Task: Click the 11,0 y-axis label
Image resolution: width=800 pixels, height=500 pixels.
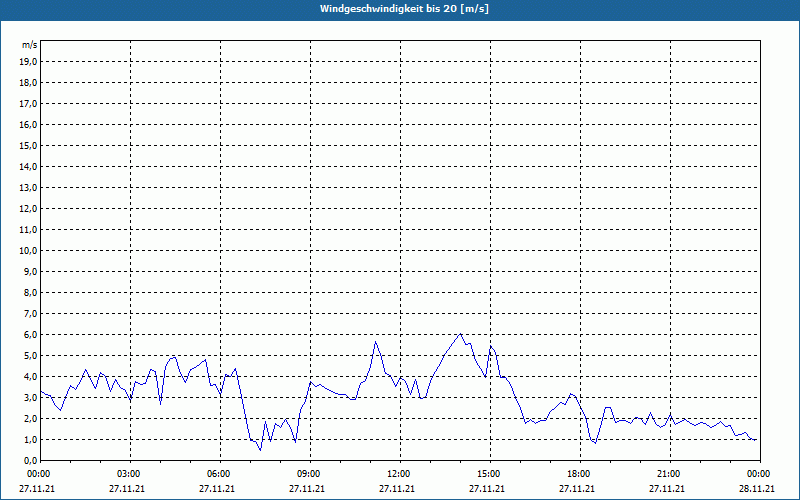Action: pyautogui.click(x=28, y=230)
